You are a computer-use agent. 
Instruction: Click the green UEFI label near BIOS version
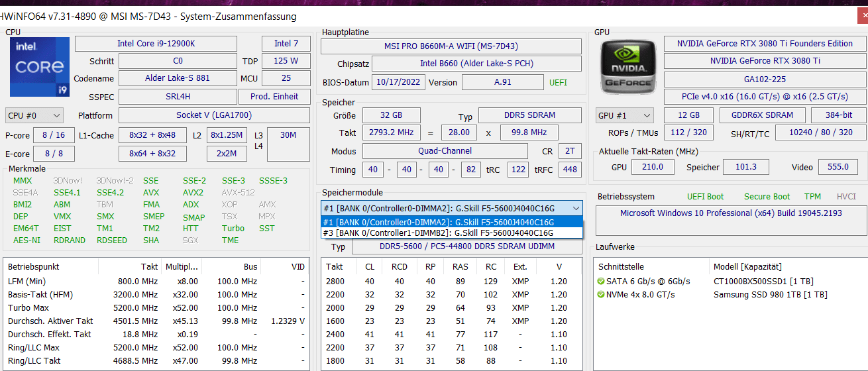(x=559, y=83)
